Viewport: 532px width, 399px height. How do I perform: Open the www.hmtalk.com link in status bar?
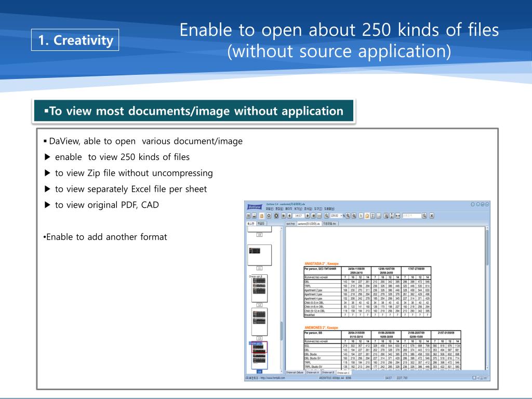(x=273, y=378)
